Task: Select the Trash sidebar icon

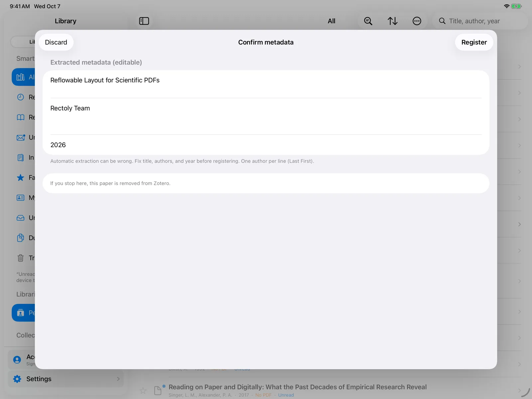Action: click(21, 258)
